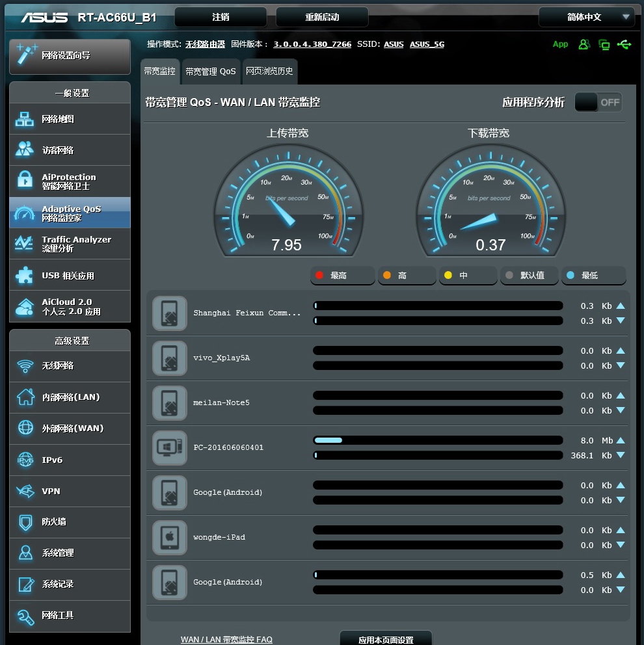This screenshot has height=645, width=644.
Task: Toggle application analysis switch on
Action: 598,102
